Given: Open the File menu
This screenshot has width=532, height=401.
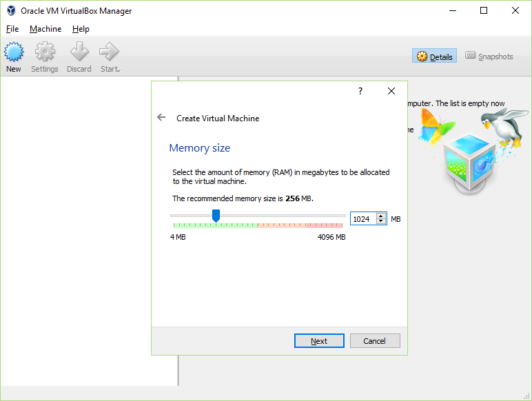Looking at the screenshot, I should (x=12, y=29).
